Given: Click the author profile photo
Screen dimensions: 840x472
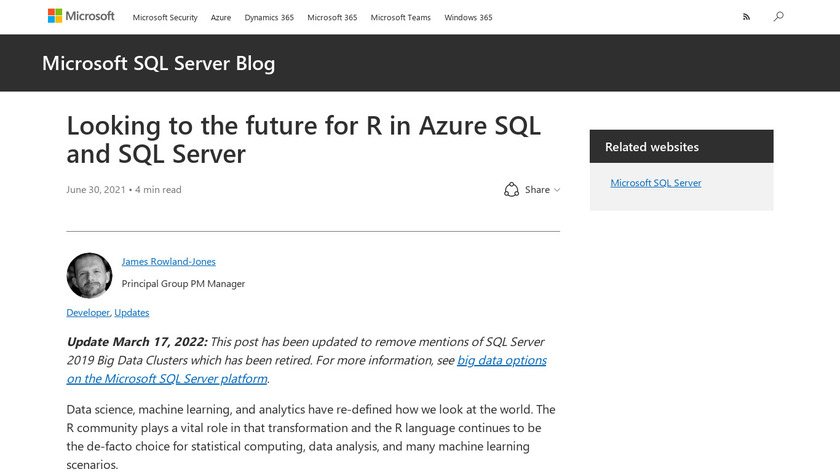Looking at the screenshot, I should point(89,275).
